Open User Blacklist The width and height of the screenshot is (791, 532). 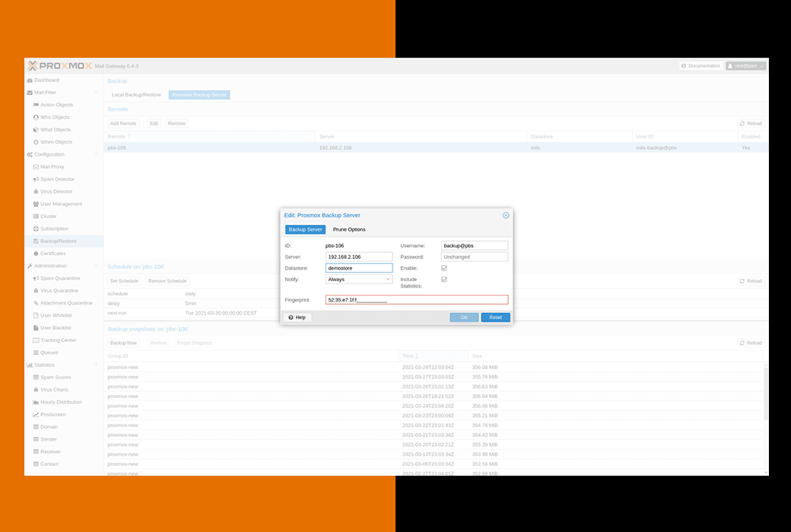[x=56, y=328]
